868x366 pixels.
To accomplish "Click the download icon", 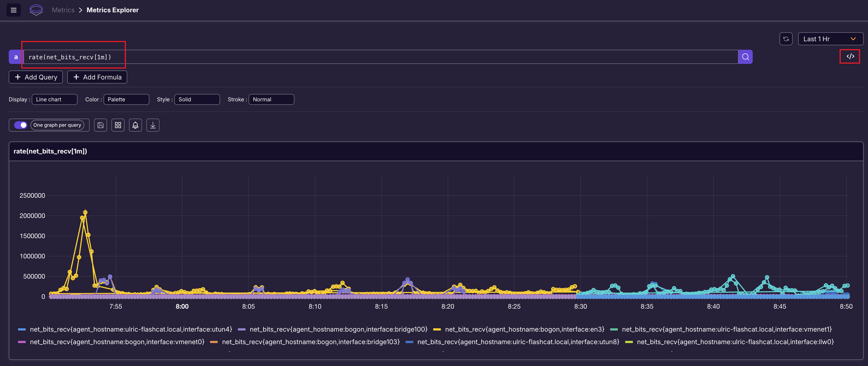I will point(153,125).
